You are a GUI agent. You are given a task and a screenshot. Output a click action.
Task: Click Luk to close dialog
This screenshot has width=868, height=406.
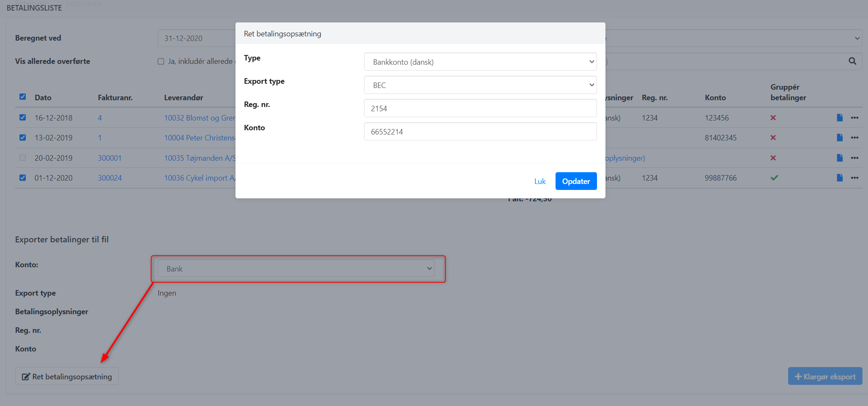[x=540, y=181]
